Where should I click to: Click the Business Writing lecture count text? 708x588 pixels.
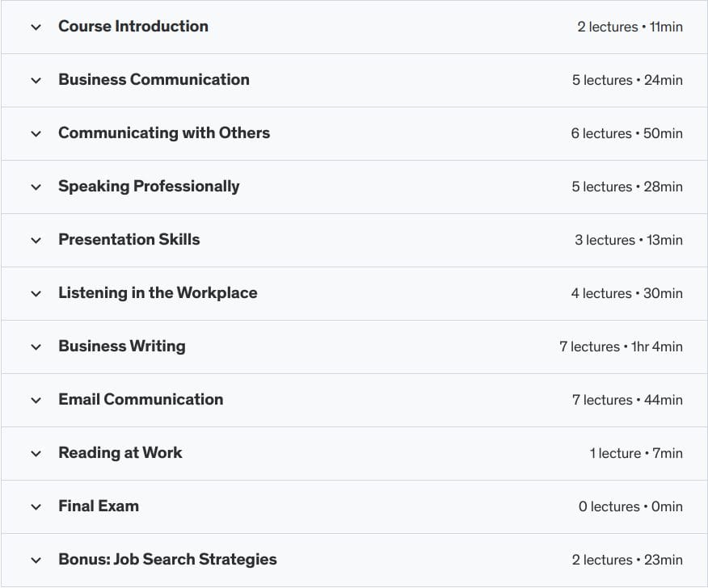point(590,346)
